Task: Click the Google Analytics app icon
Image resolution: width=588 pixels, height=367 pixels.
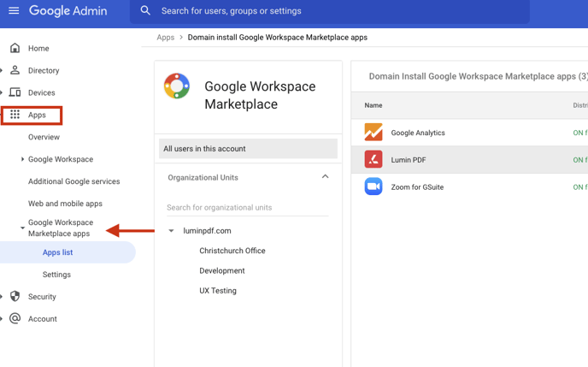Action: [x=373, y=133]
